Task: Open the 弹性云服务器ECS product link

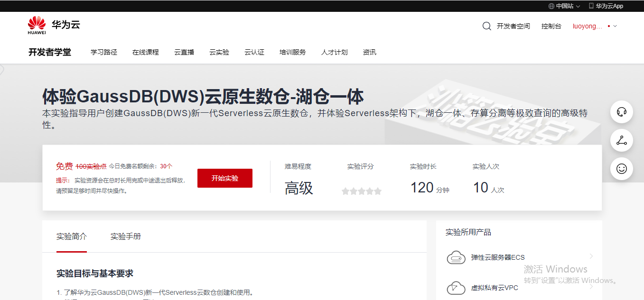Action: pyautogui.click(x=498, y=257)
